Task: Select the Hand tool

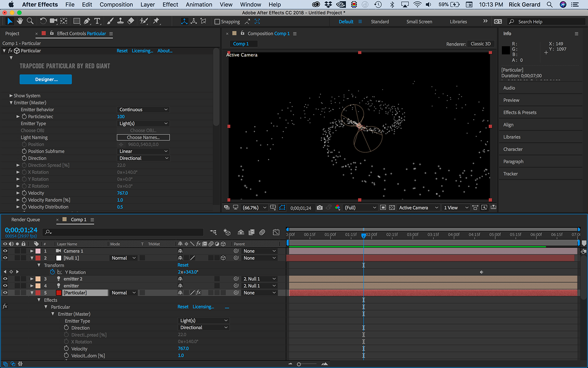Action: point(20,21)
